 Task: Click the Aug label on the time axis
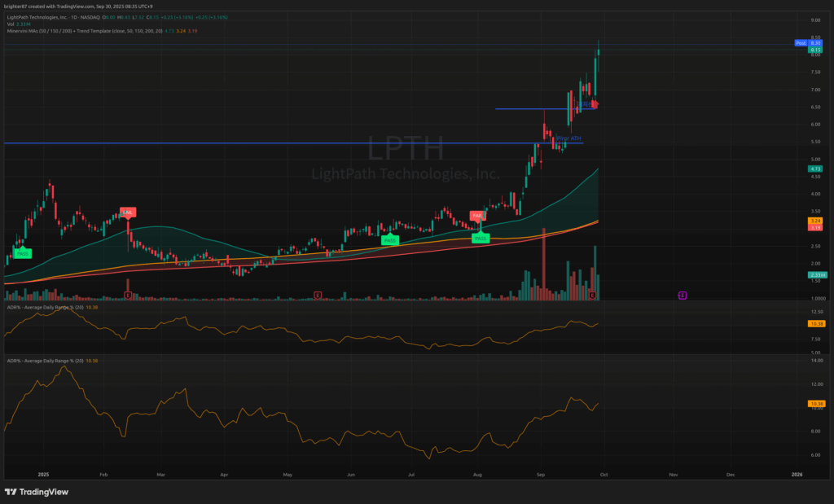[x=477, y=474]
